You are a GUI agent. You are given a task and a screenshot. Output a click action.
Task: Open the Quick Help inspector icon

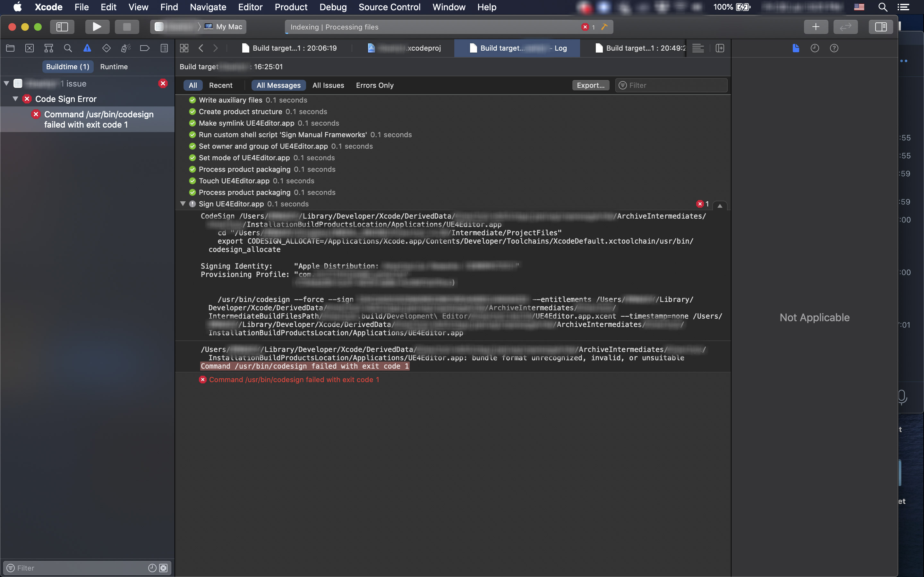[x=834, y=48]
